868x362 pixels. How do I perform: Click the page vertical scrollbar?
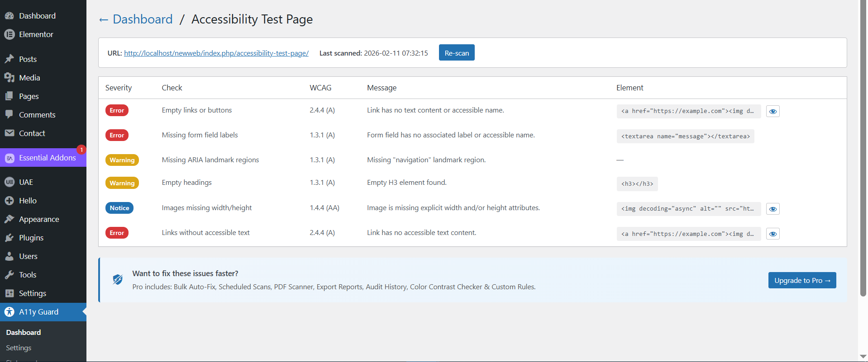pyautogui.click(x=863, y=149)
